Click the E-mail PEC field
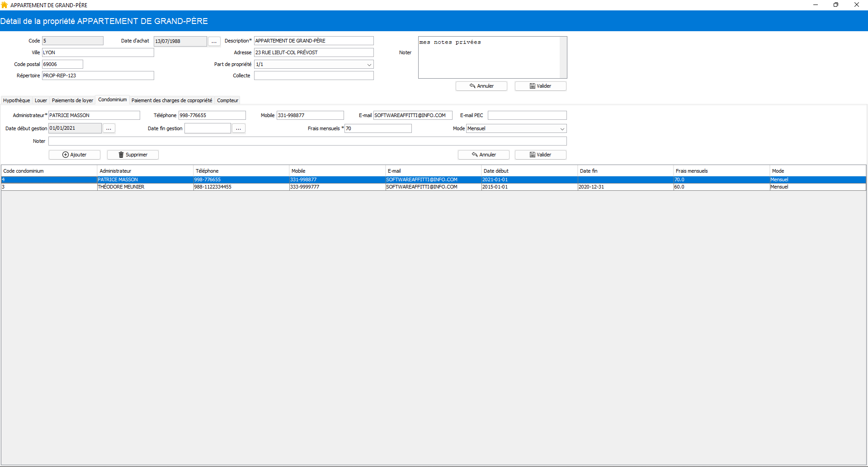868x467 pixels. (527, 115)
